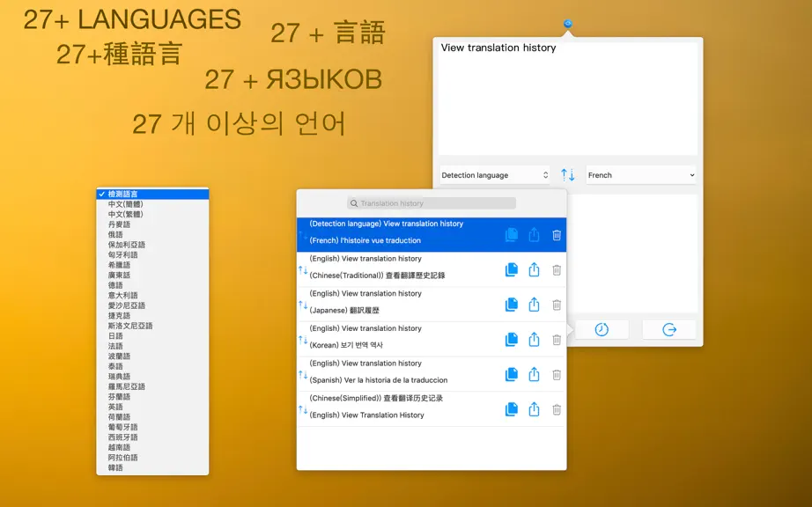This screenshot has width=812, height=507.
Task: Select the Korean translation history row
Action: click(x=432, y=339)
